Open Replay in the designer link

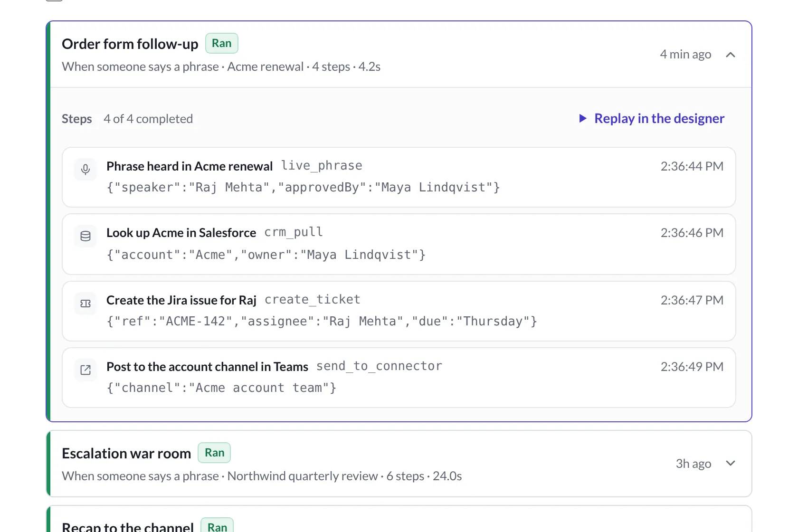(652, 118)
